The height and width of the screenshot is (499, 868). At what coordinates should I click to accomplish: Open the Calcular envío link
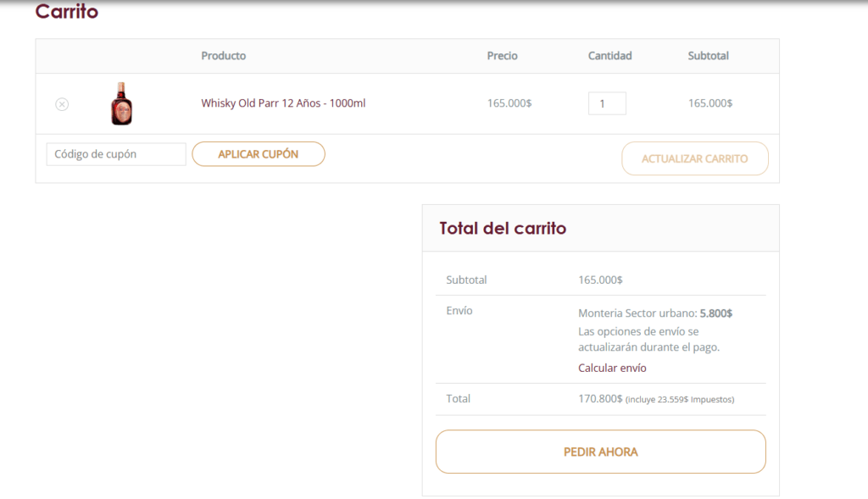coord(612,368)
